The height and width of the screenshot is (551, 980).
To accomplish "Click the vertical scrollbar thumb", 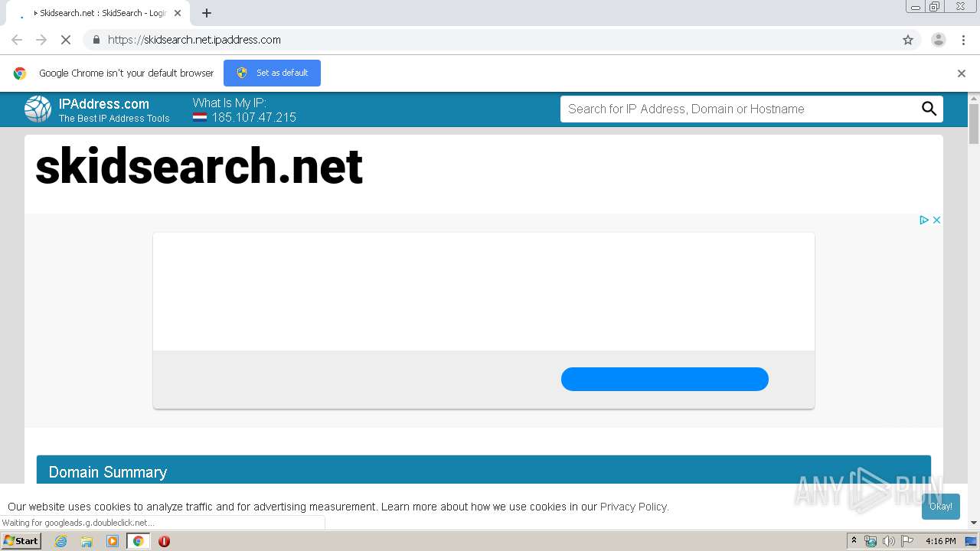I will [974, 124].
